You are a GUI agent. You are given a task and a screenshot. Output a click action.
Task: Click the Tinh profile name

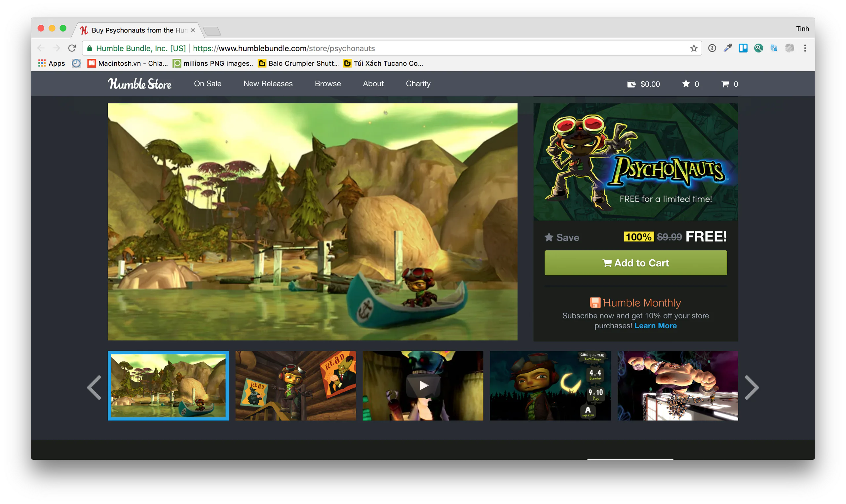[802, 28]
